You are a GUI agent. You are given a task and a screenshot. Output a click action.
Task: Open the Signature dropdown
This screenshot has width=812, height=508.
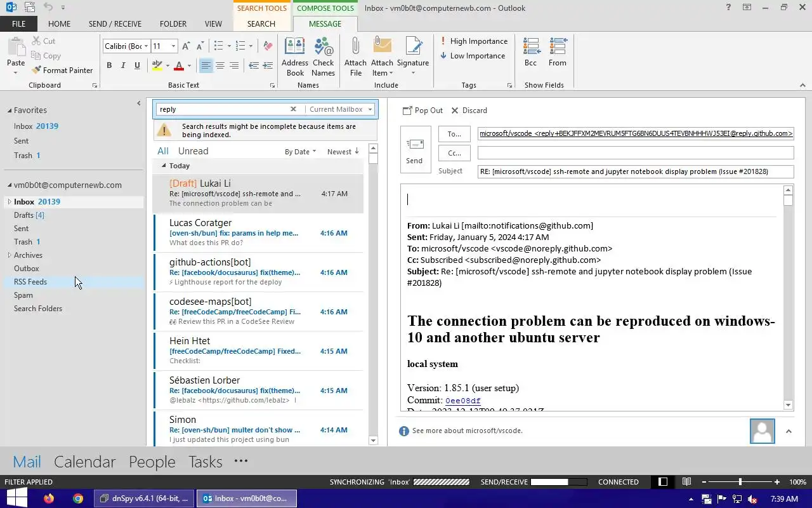pyautogui.click(x=413, y=57)
